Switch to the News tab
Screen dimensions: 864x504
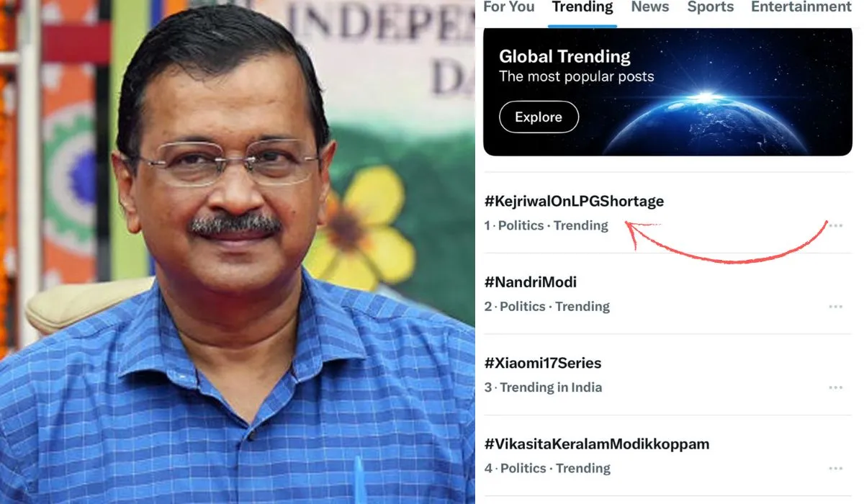click(x=650, y=7)
